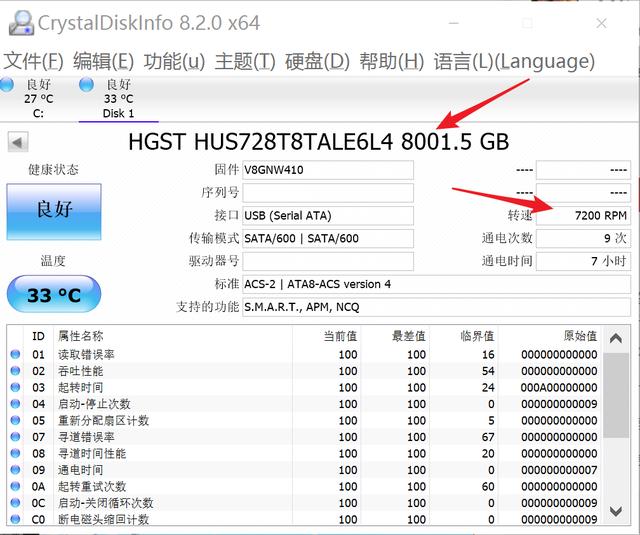640x535 pixels.
Task: Click the supported features field S.M.A.R.T., APM, NCQ
Action: [436, 307]
